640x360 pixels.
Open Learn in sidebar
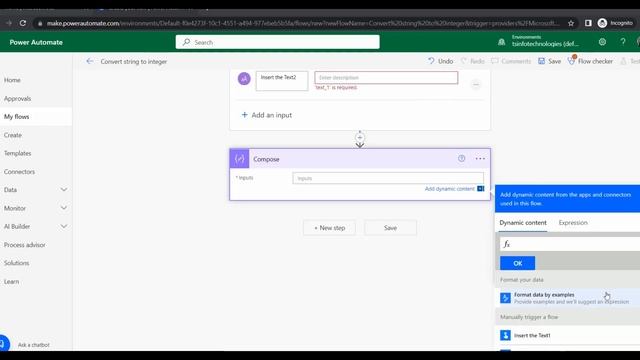pyautogui.click(x=11, y=282)
